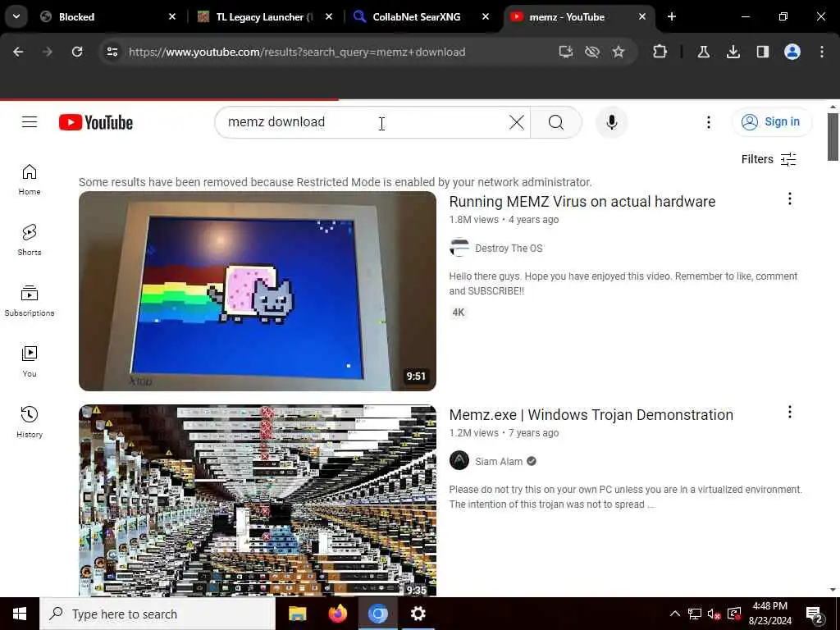Open the Memz.exe Trojan Demonstration thumbnail
This screenshot has width=840, height=630.
tap(257, 500)
